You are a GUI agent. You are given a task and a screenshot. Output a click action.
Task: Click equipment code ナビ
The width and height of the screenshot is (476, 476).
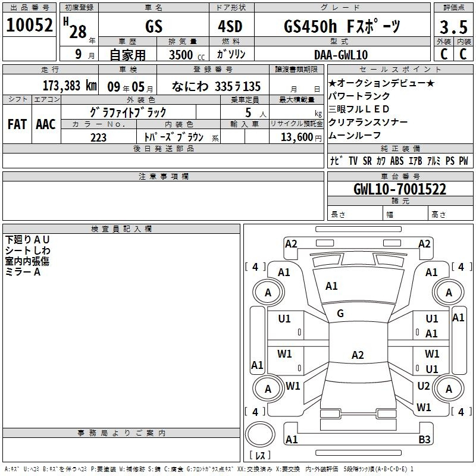click(x=336, y=161)
